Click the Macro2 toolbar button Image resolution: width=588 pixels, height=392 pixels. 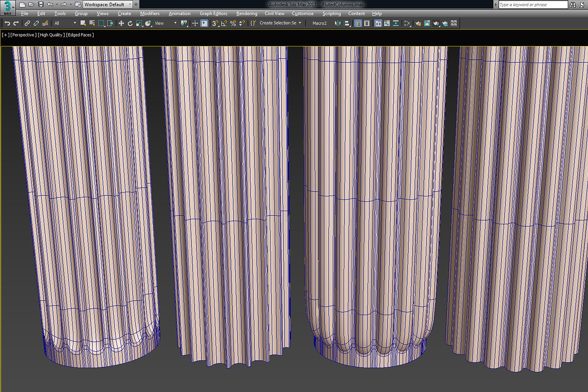tap(320, 23)
